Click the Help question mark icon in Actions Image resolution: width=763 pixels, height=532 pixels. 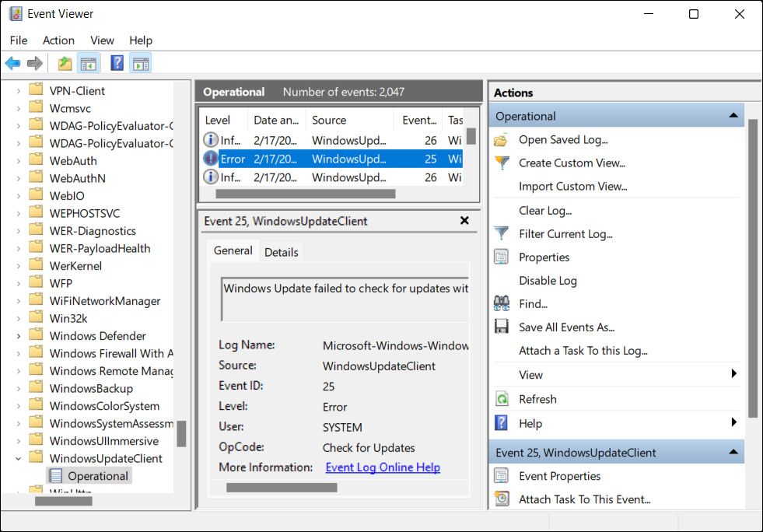501,423
